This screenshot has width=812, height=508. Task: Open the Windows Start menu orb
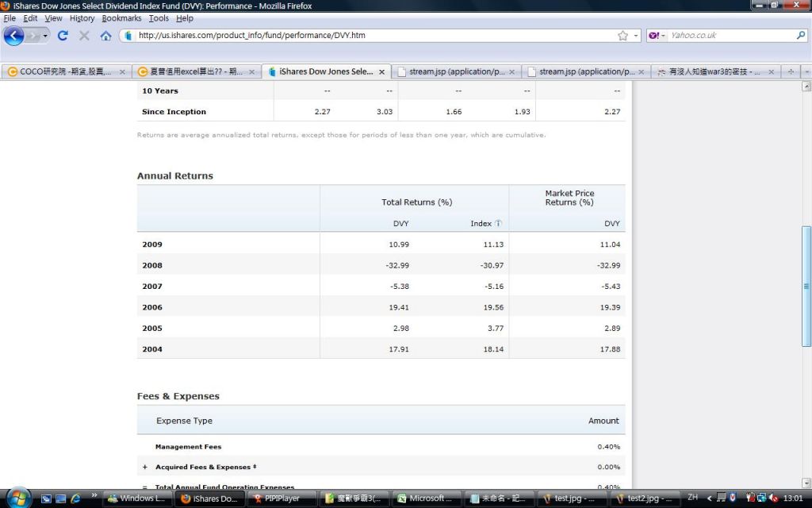point(19,498)
